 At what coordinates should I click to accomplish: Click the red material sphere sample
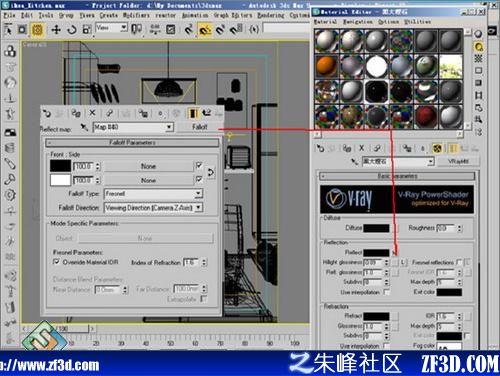point(426,117)
